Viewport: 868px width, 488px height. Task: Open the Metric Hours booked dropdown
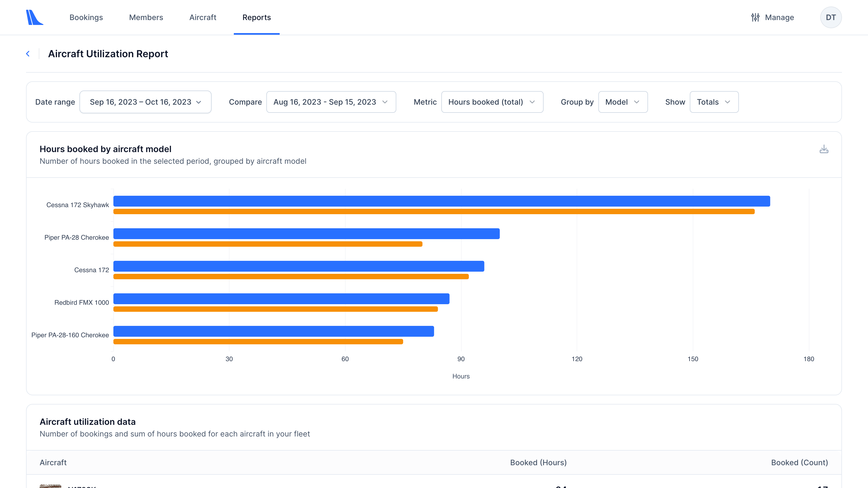click(492, 102)
